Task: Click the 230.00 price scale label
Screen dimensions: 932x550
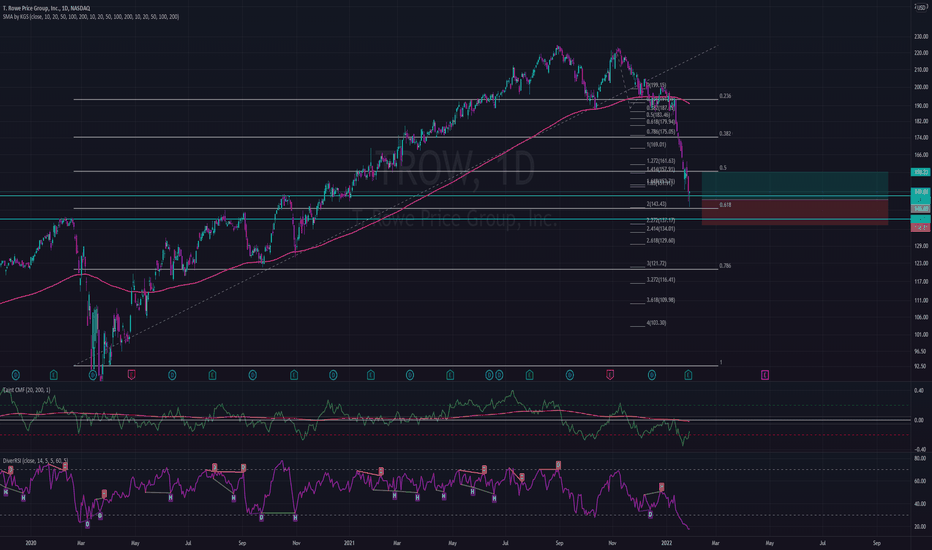Action: pos(921,36)
